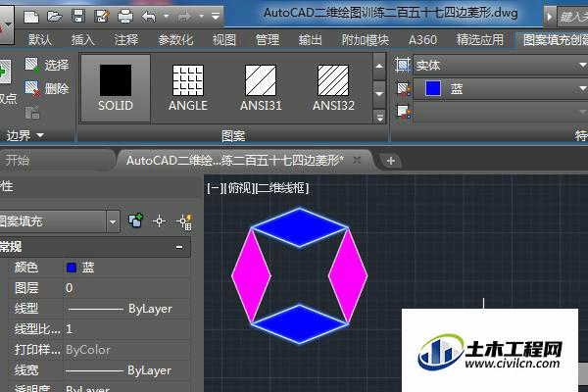Click the [俯视] view control label
588x392 pixels.
[x=239, y=187]
